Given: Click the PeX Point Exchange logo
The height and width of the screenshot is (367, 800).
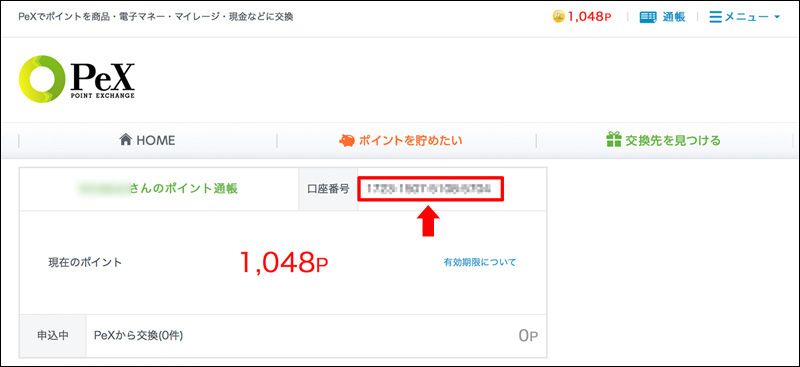Looking at the screenshot, I should (77, 79).
